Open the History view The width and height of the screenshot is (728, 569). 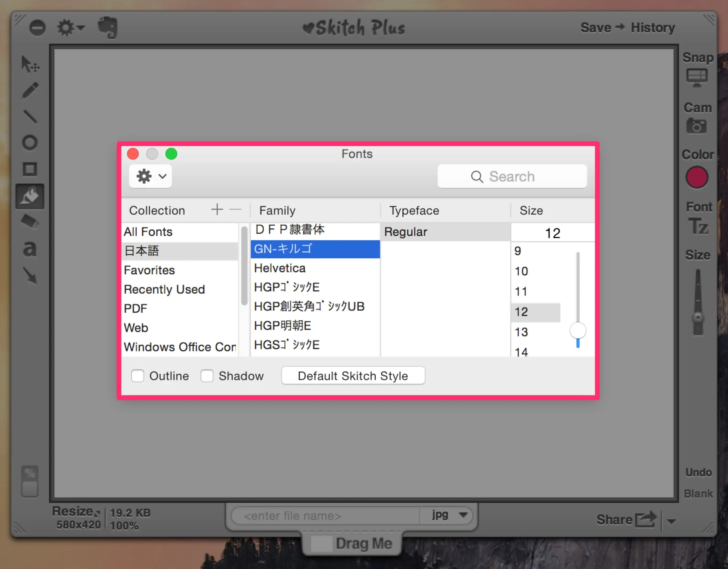tap(653, 28)
